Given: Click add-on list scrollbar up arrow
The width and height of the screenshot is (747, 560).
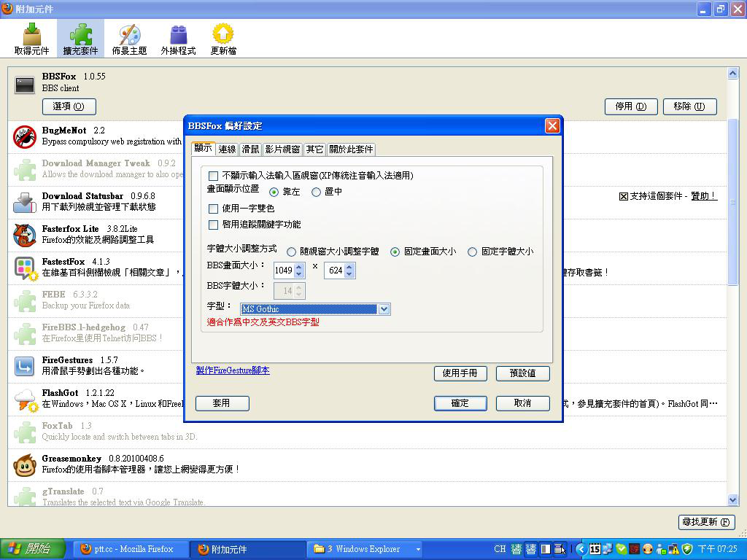Looking at the screenshot, I should pos(732,74).
